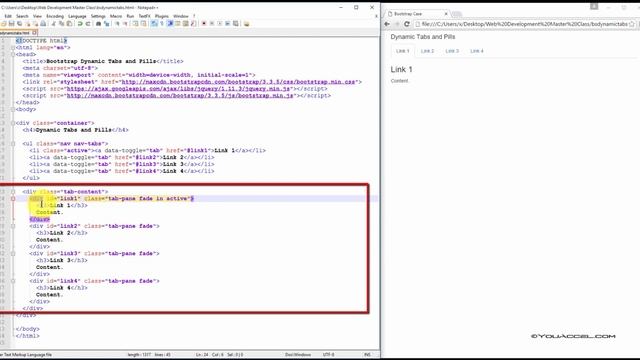Click the Save All toolbar icon
This screenshot has width=640, height=360.
click(x=19, y=24)
